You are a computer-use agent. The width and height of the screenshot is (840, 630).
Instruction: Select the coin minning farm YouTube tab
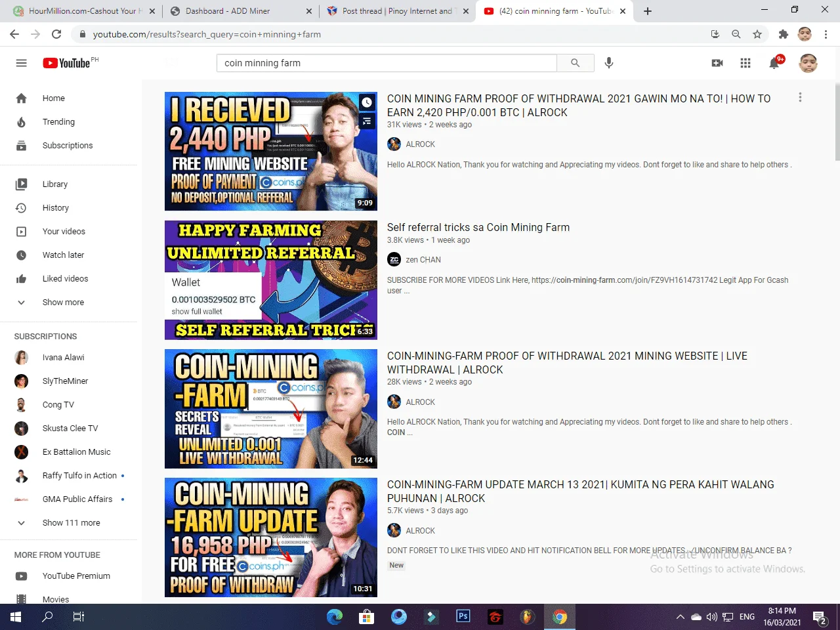[555, 11]
